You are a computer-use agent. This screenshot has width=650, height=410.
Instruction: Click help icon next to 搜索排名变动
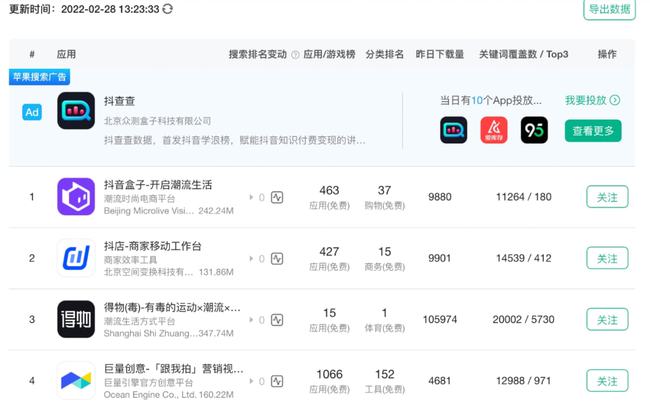pyautogui.click(x=295, y=55)
